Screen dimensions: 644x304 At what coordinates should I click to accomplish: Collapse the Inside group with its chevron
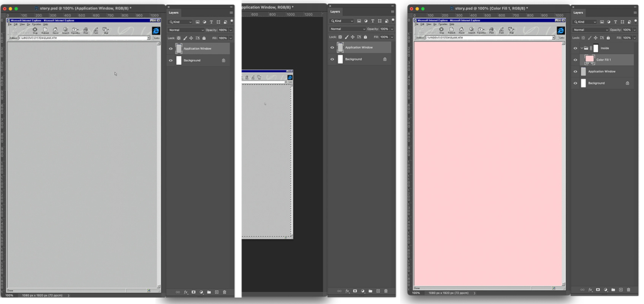click(582, 48)
